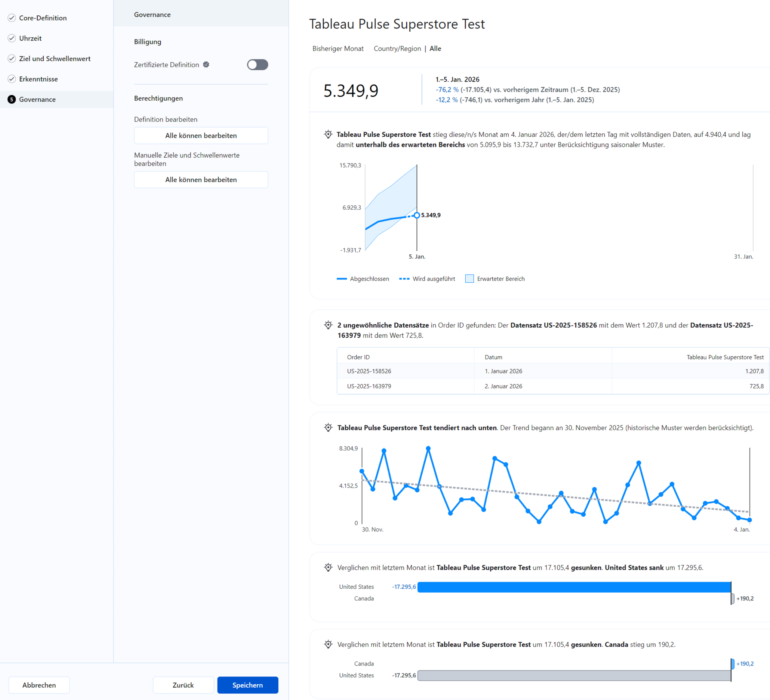
Task: Switch to the Ziel und Schwellenwert step
Action: [55, 58]
